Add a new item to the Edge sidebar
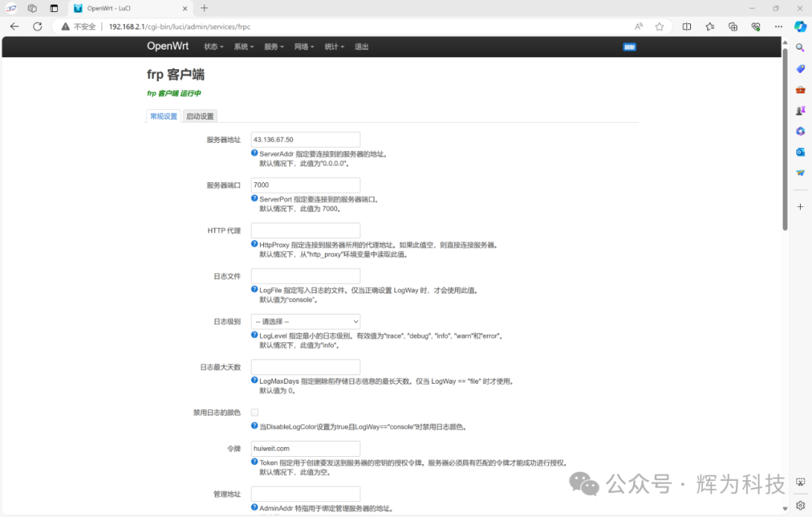 click(800, 206)
